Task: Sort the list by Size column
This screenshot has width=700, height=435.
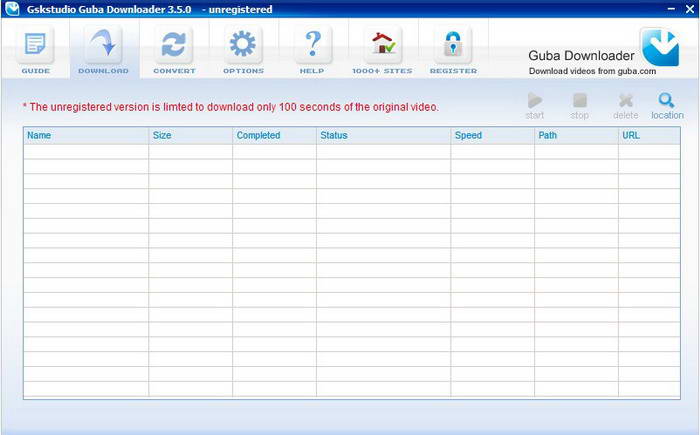Action: pyautogui.click(x=190, y=135)
